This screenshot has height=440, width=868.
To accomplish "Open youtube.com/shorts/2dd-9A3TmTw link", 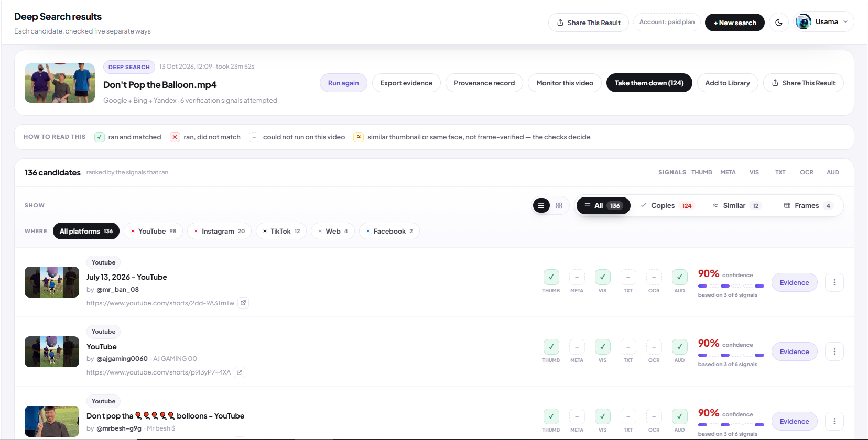I will tap(160, 303).
